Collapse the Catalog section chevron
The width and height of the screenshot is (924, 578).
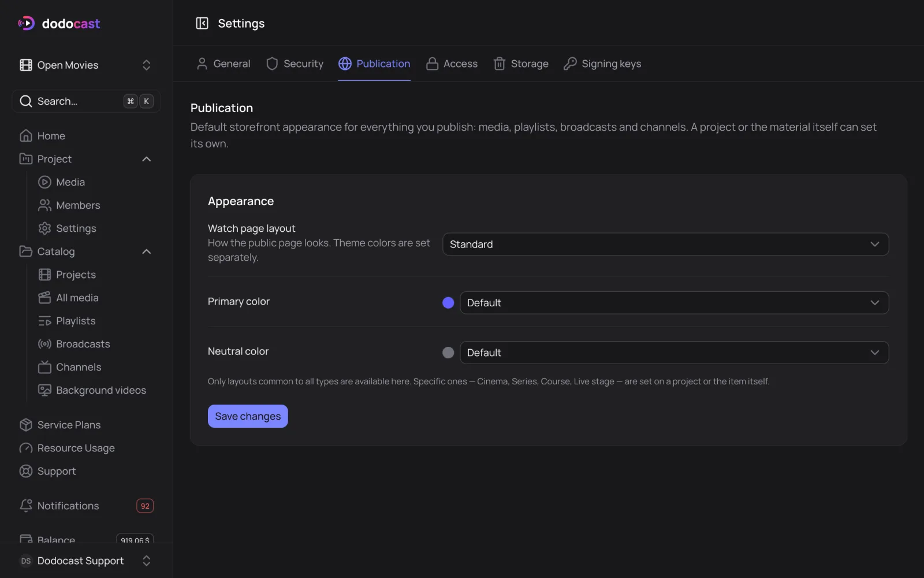tap(147, 251)
